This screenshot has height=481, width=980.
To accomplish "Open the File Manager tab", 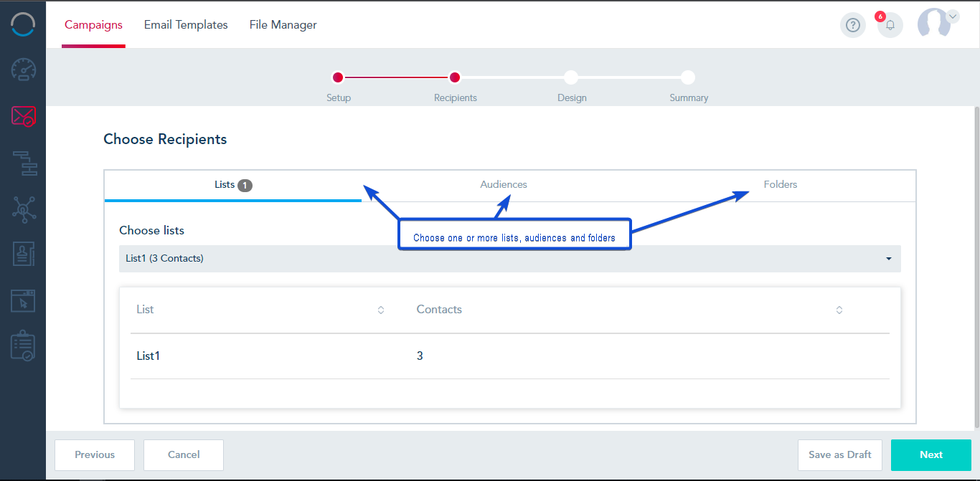I will click(283, 24).
